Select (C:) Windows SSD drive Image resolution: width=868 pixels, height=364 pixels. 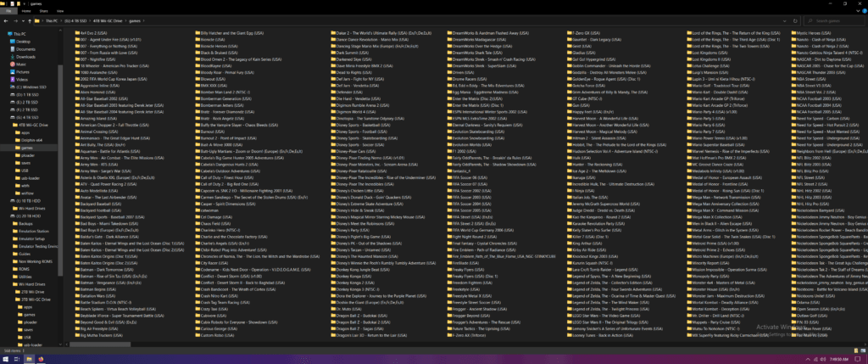click(30, 87)
